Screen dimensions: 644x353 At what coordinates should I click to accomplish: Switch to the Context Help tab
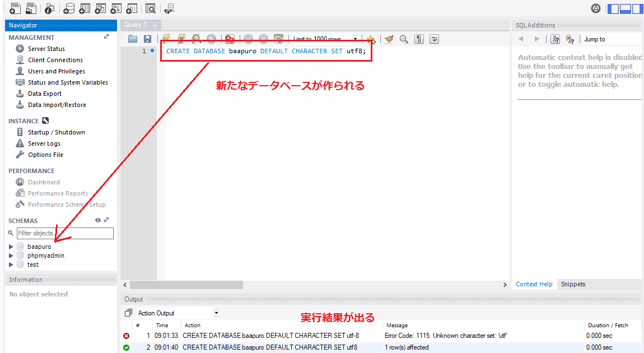pos(534,284)
